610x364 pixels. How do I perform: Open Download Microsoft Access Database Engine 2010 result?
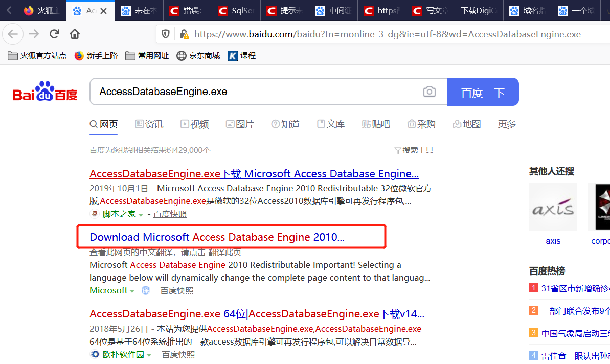click(217, 237)
